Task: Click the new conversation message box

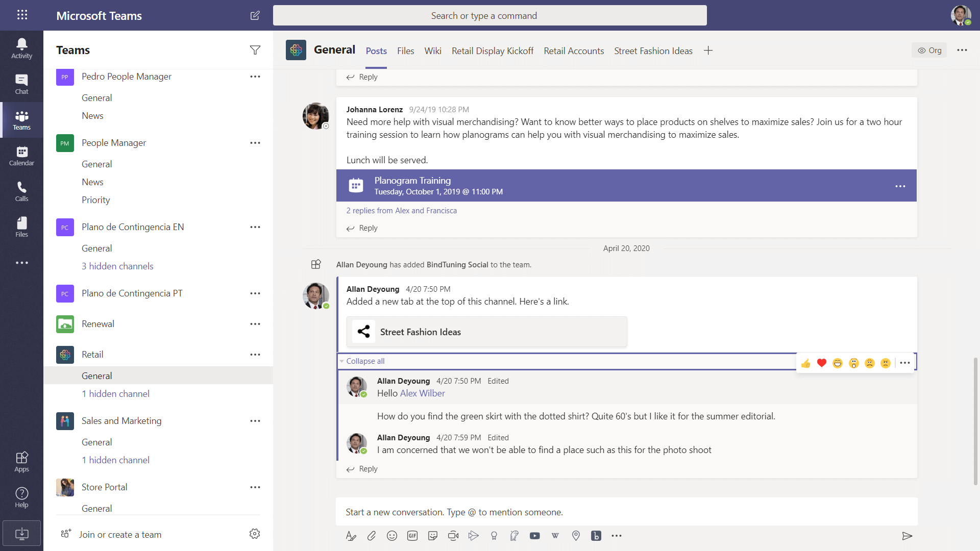Action: (x=626, y=512)
